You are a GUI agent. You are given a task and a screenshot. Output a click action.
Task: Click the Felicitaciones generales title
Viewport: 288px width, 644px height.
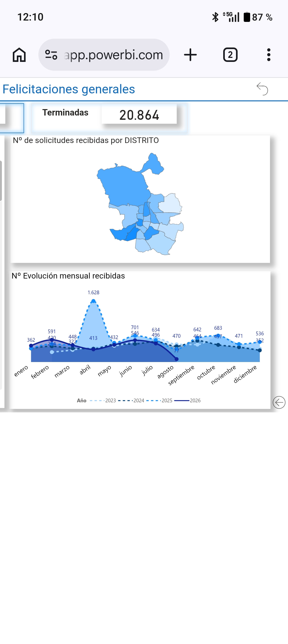click(x=69, y=89)
